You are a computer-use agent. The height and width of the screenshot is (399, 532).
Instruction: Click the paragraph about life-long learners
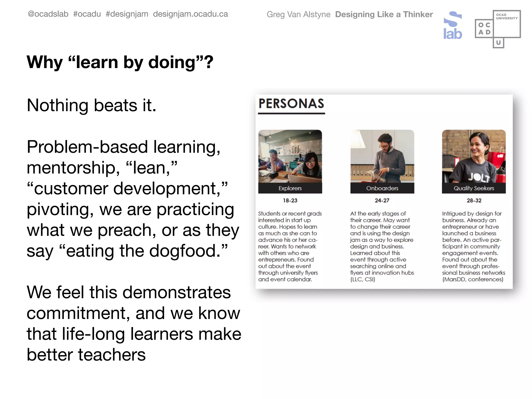coord(134,323)
